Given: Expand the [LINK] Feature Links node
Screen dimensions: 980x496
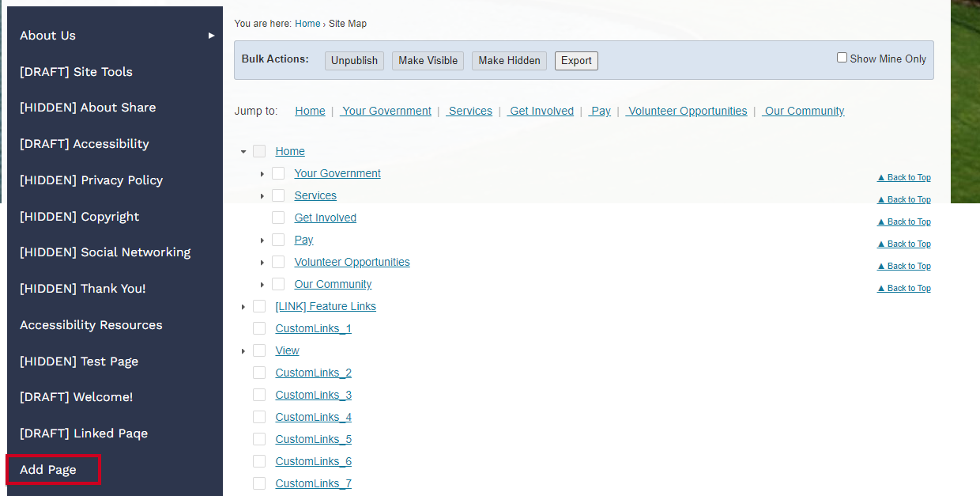Looking at the screenshot, I should tap(243, 306).
